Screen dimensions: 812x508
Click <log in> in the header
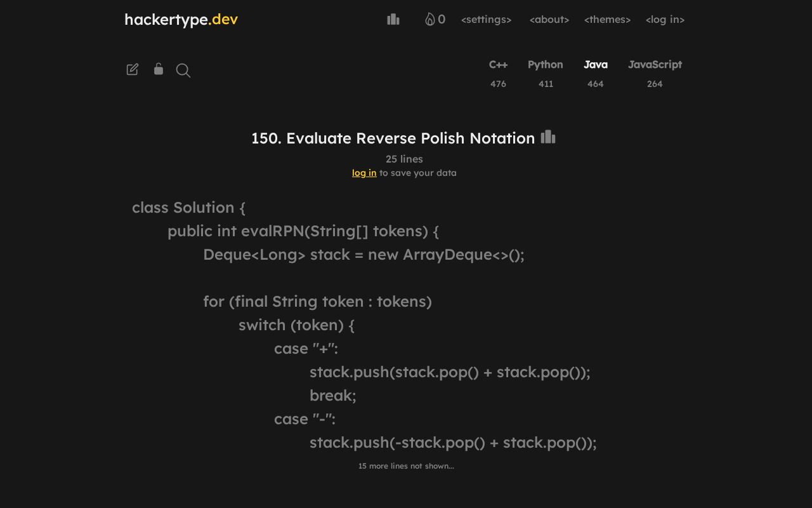(x=665, y=20)
